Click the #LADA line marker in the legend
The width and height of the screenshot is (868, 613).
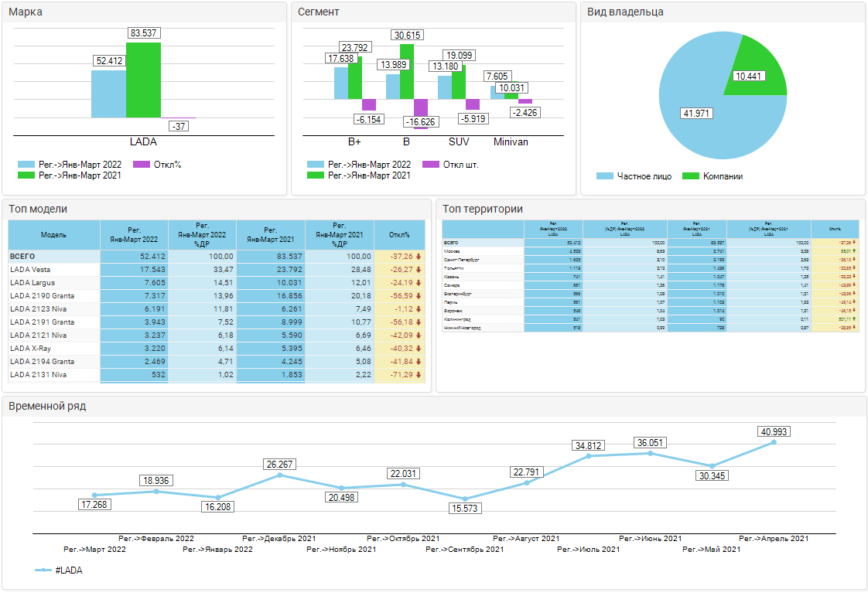point(44,570)
